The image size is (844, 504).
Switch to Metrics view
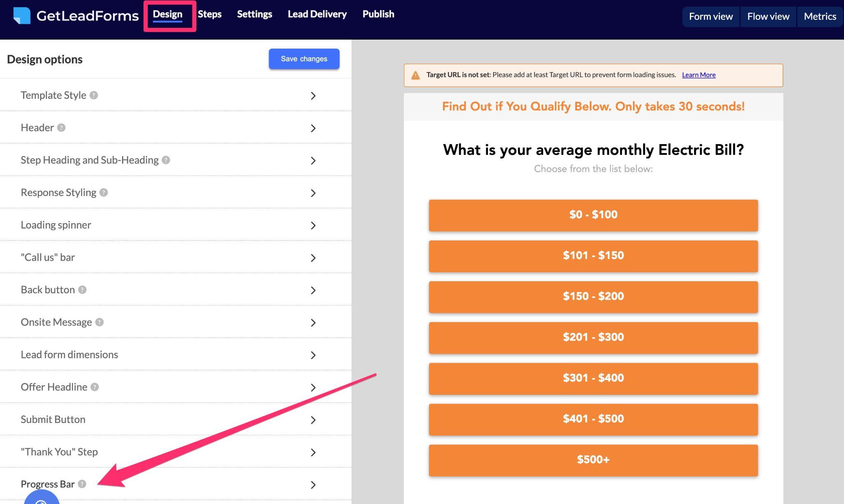tap(820, 16)
